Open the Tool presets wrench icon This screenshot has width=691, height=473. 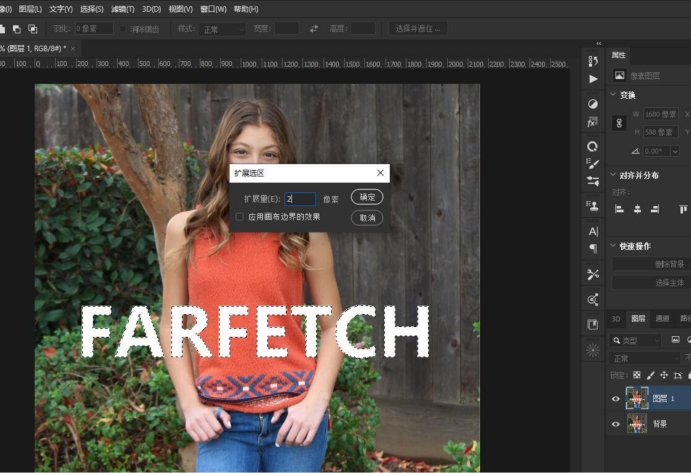click(593, 274)
